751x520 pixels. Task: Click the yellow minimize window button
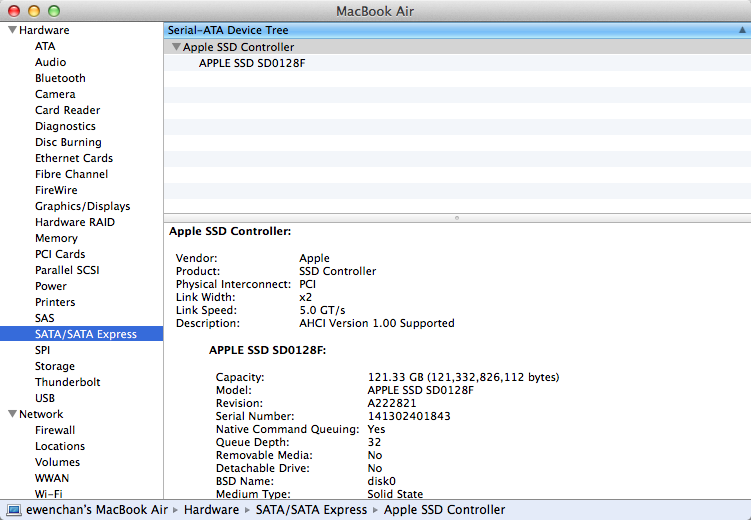[34, 11]
